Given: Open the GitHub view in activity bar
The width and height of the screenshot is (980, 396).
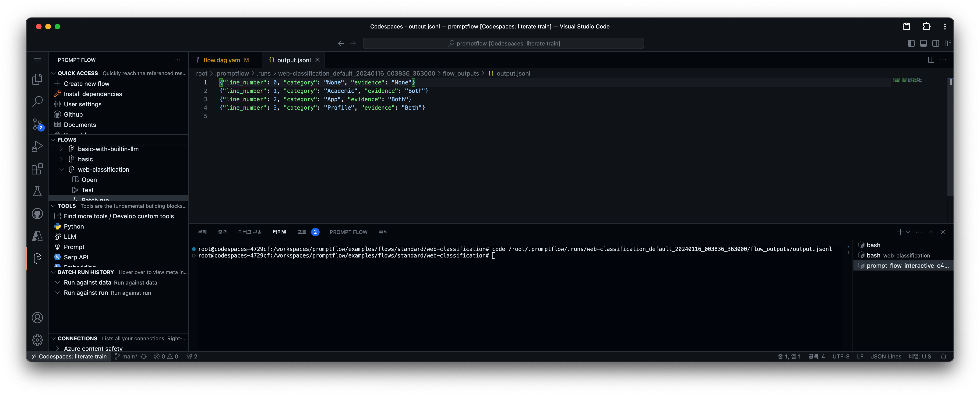Looking at the screenshot, I should click(37, 214).
